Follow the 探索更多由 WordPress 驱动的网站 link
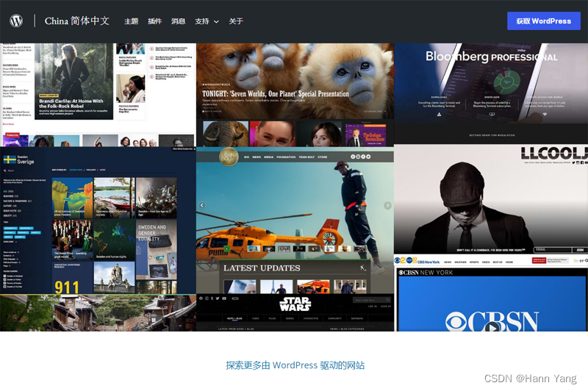Viewport: 588px width, 391px height. (295, 365)
